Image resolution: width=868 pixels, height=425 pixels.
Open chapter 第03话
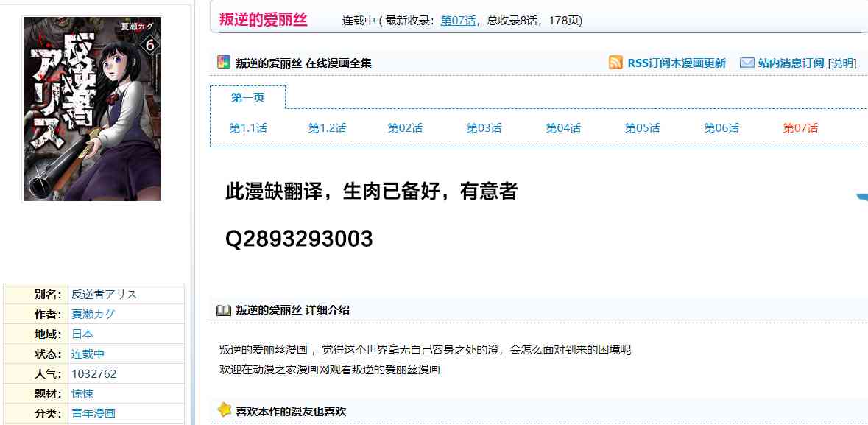coord(484,128)
